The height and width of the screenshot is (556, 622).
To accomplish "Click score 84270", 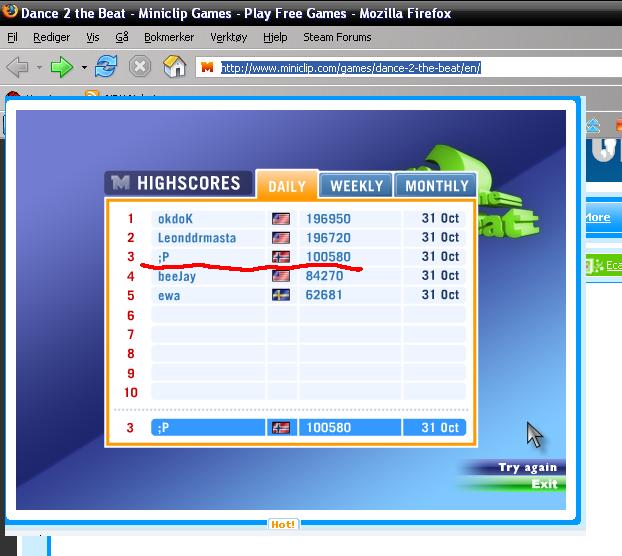I will [324, 276].
